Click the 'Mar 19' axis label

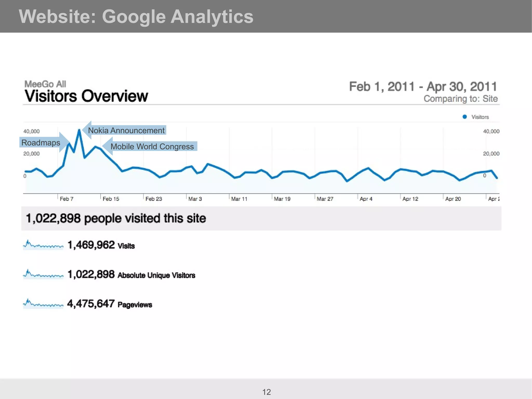pyautogui.click(x=282, y=199)
